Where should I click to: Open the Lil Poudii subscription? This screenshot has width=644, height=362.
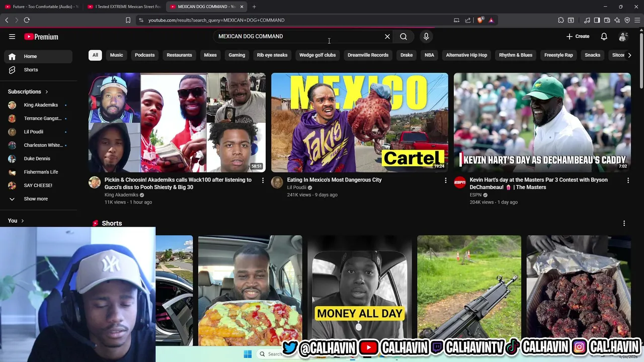pos(38,132)
